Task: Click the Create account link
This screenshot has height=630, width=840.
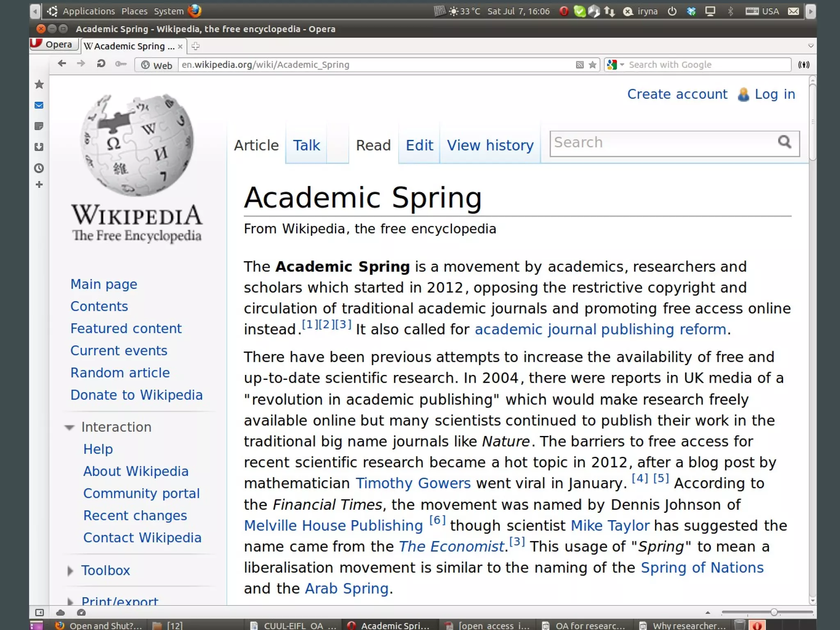Action: coord(677,94)
